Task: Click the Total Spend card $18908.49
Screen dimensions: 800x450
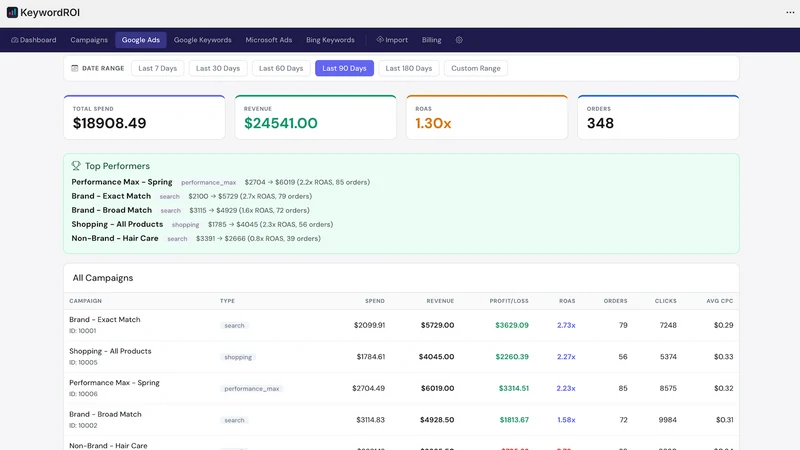Action: pos(144,117)
